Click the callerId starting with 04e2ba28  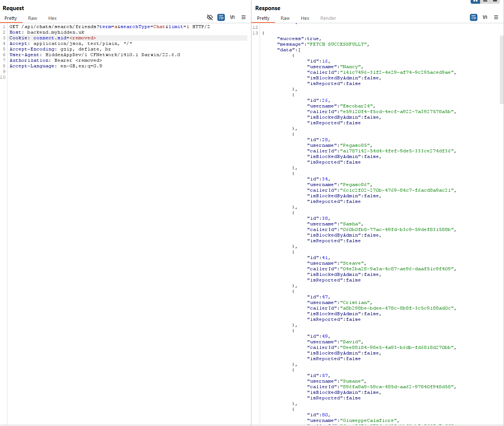click(381, 269)
